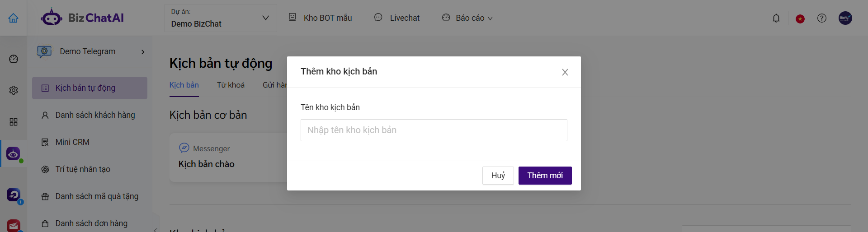
Task: Close the Thêm kho kịch bản dialog
Action: (x=565, y=72)
